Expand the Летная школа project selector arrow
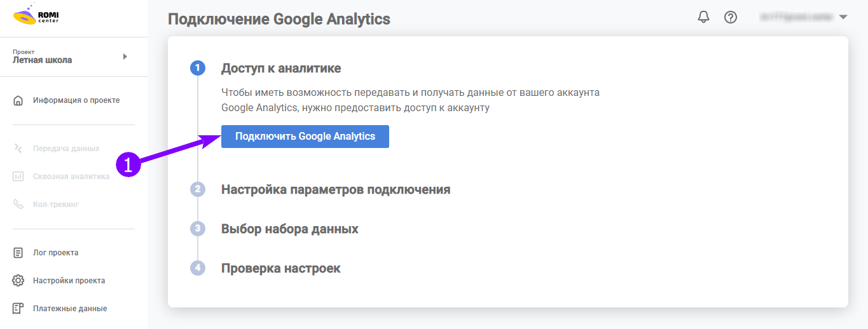Image resolution: width=868 pixels, height=329 pixels. click(x=125, y=57)
